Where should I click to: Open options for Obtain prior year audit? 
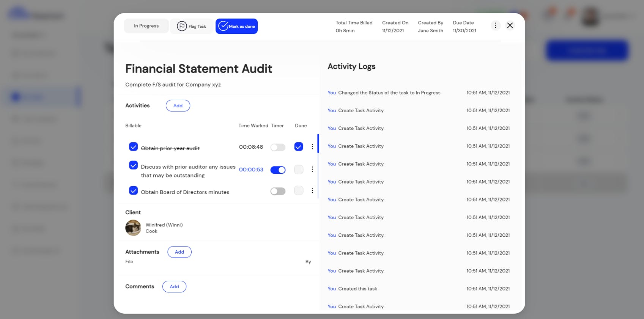pyautogui.click(x=312, y=147)
